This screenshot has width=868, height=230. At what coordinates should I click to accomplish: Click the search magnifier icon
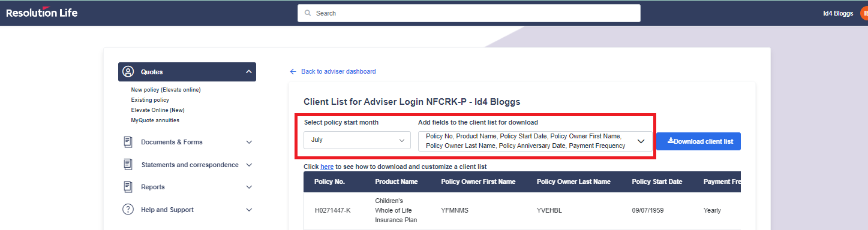308,13
